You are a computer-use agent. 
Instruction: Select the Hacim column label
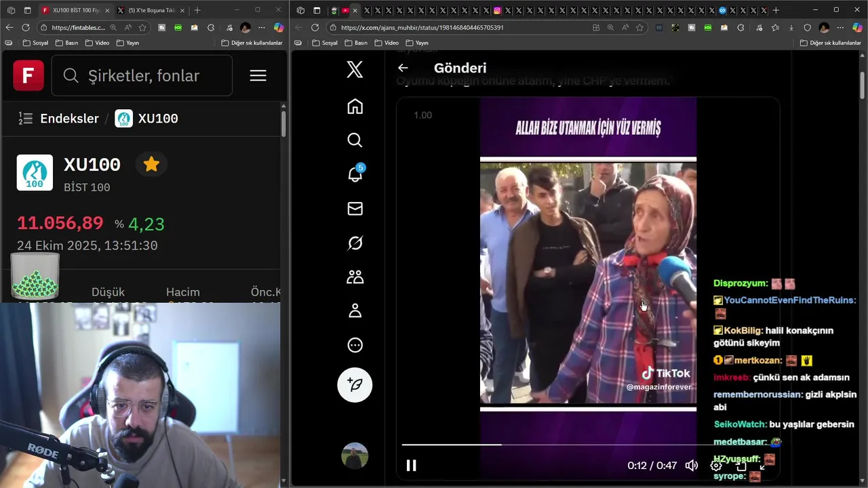(x=182, y=292)
